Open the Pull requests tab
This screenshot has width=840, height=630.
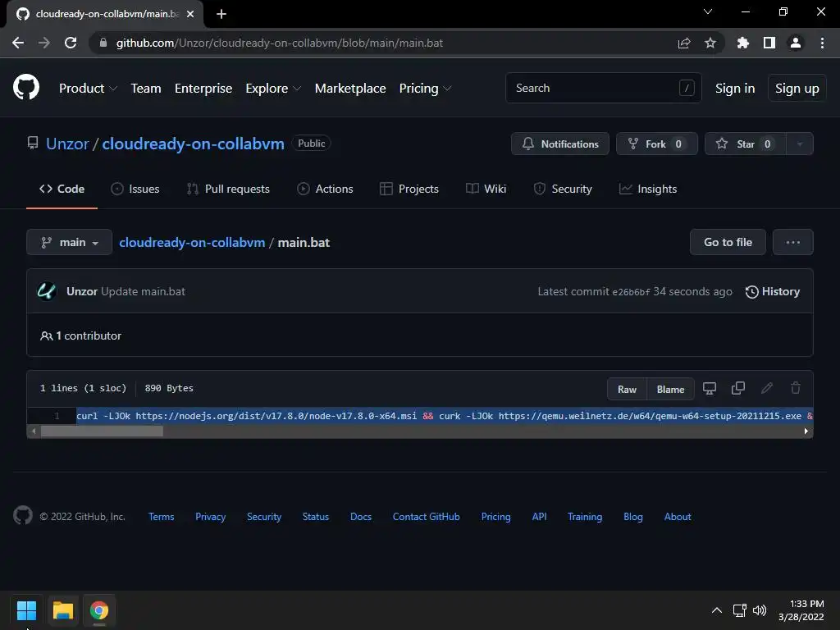tap(228, 189)
